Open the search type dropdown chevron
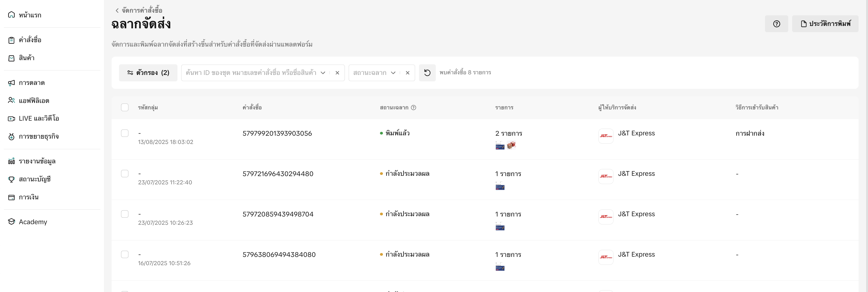The width and height of the screenshot is (868, 292). click(x=323, y=73)
